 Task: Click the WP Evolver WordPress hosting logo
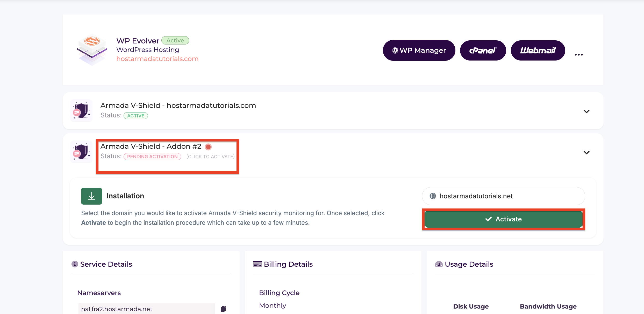(x=92, y=50)
